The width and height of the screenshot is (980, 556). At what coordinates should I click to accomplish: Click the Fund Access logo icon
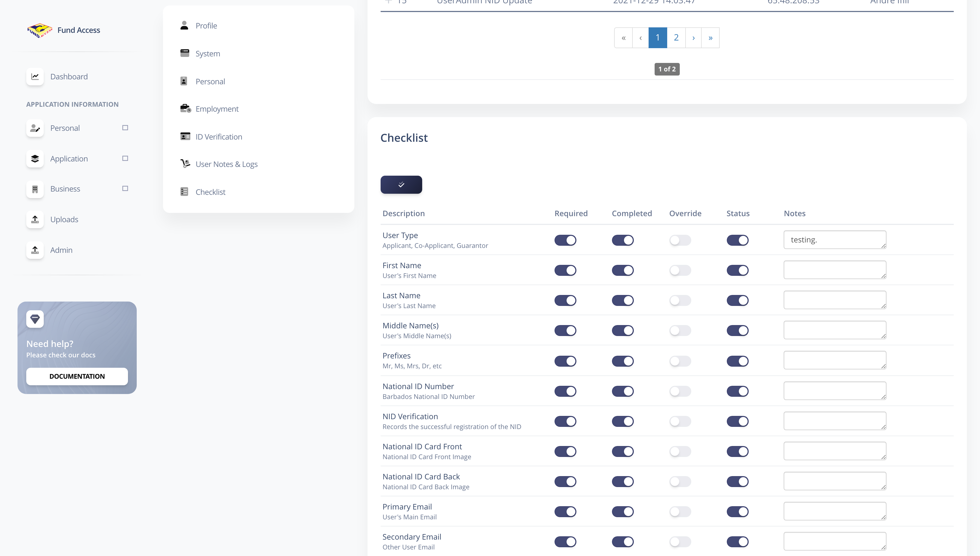pyautogui.click(x=40, y=30)
